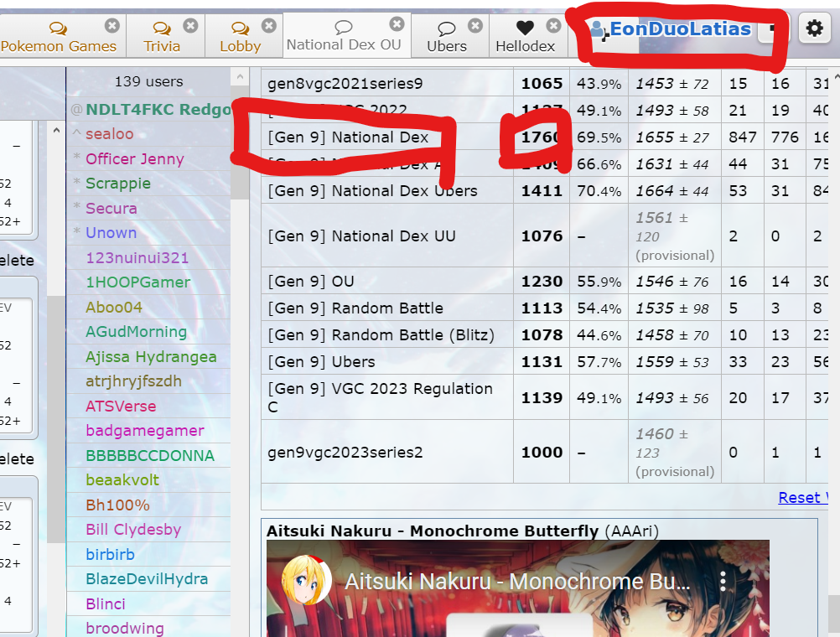Close the Ubers room tab

point(475,26)
